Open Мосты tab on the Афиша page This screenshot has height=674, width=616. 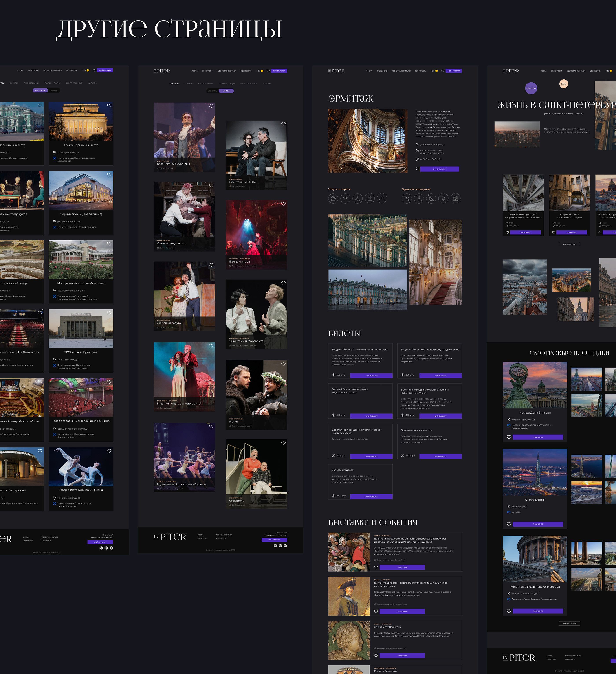coord(267,84)
